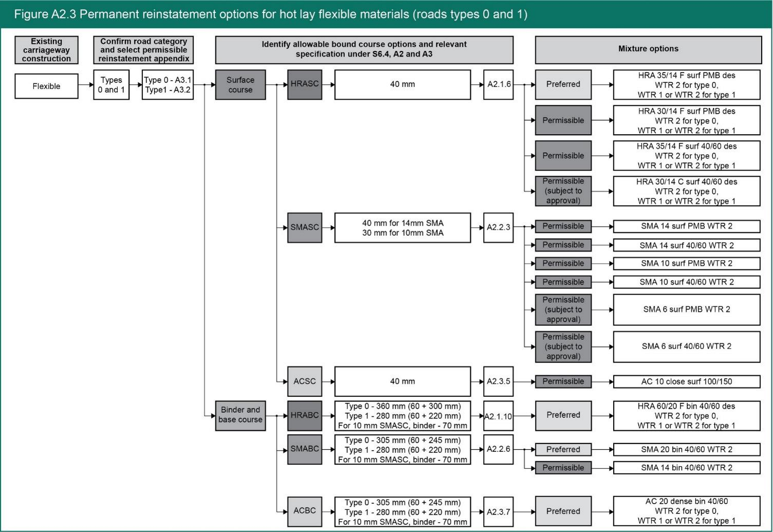
Task: Select the 40 mm for 14mm SMA thickness box
Action: [402, 228]
